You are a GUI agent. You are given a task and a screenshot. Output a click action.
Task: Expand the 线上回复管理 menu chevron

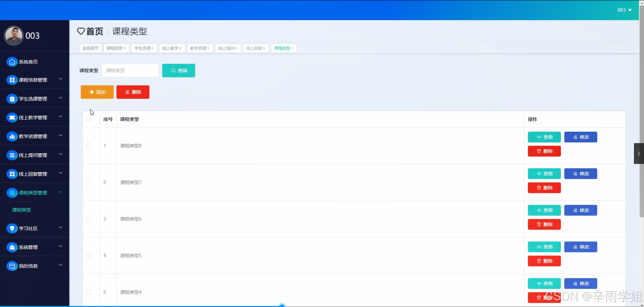(61, 173)
